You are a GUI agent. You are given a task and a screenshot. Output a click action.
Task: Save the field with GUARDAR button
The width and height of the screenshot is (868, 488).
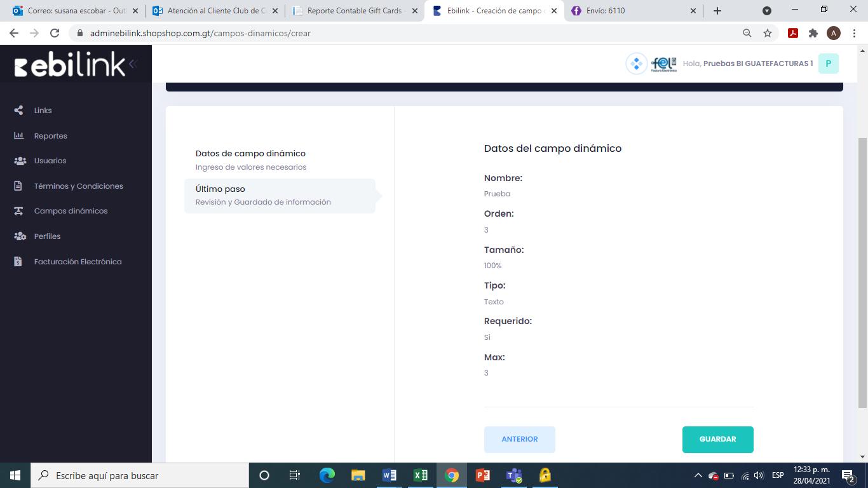tap(718, 440)
